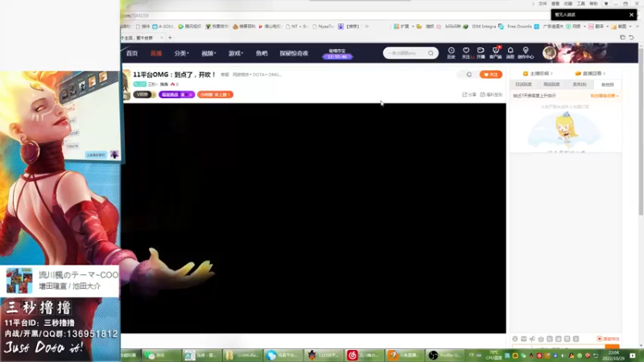Click the orange 小时榜 ranking badge
This screenshot has width=644, height=362.
(215, 94)
